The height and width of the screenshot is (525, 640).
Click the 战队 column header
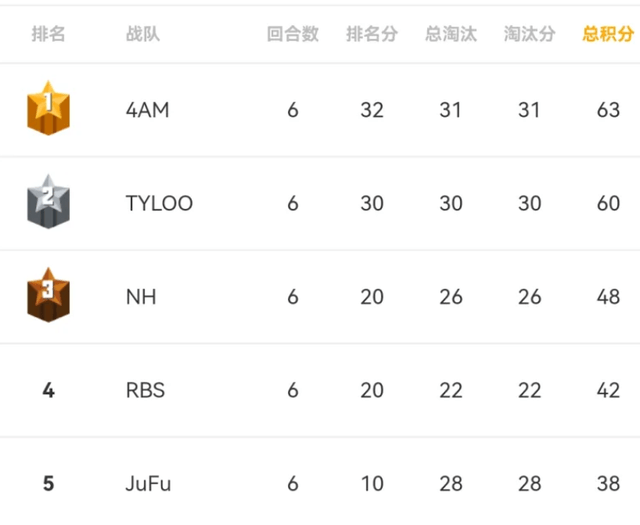point(143,34)
